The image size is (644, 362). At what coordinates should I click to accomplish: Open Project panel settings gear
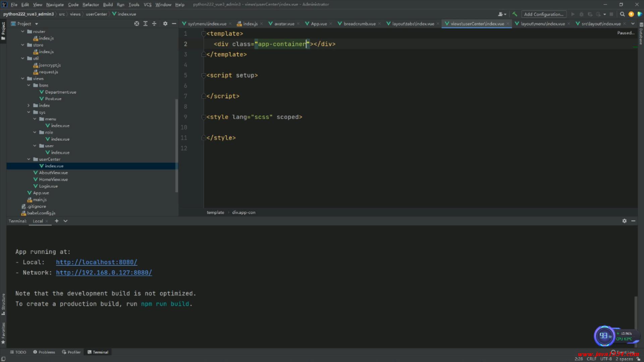(165, 23)
